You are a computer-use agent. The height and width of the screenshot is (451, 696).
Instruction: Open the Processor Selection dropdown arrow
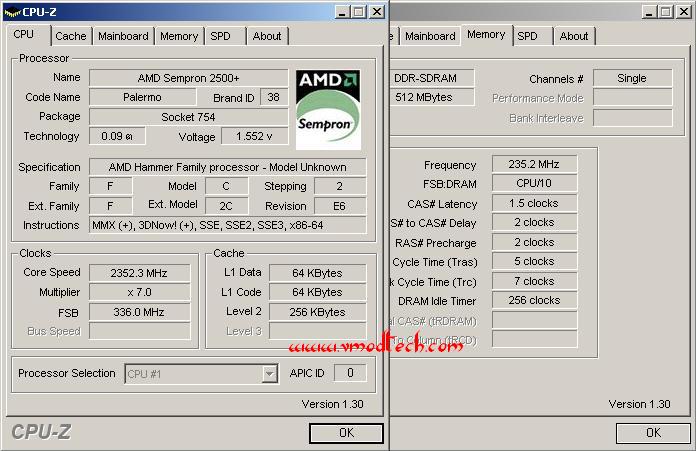click(x=269, y=374)
